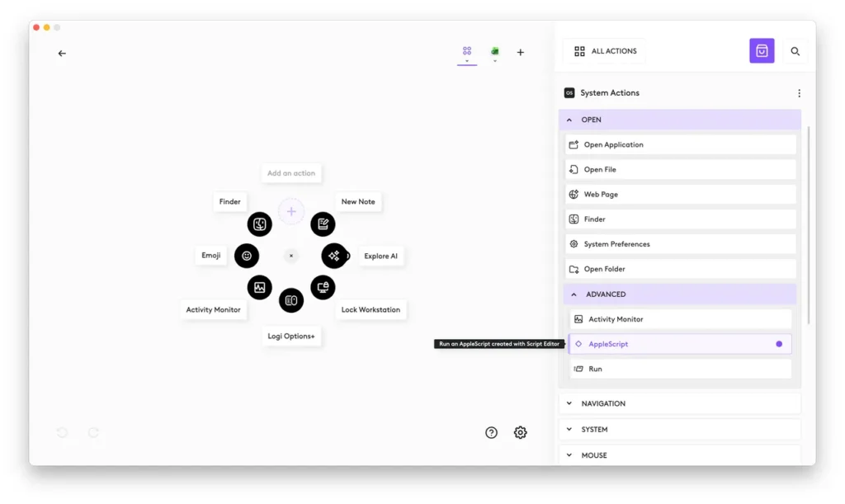Viewport: 845px width, 504px height.
Task: Select the AppleScript action radio indicator
Action: tap(779, 344)
